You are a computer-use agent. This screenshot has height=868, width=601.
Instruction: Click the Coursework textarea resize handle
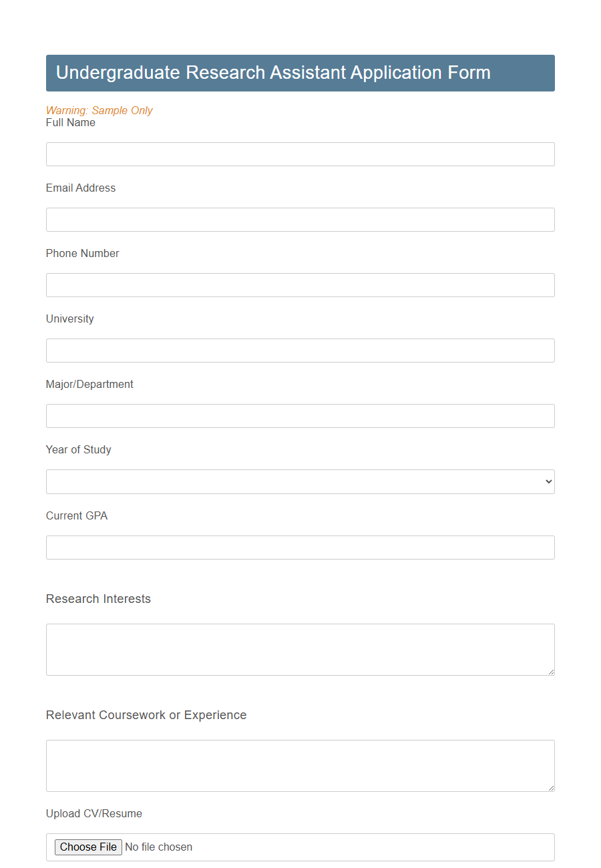point(552,789)
